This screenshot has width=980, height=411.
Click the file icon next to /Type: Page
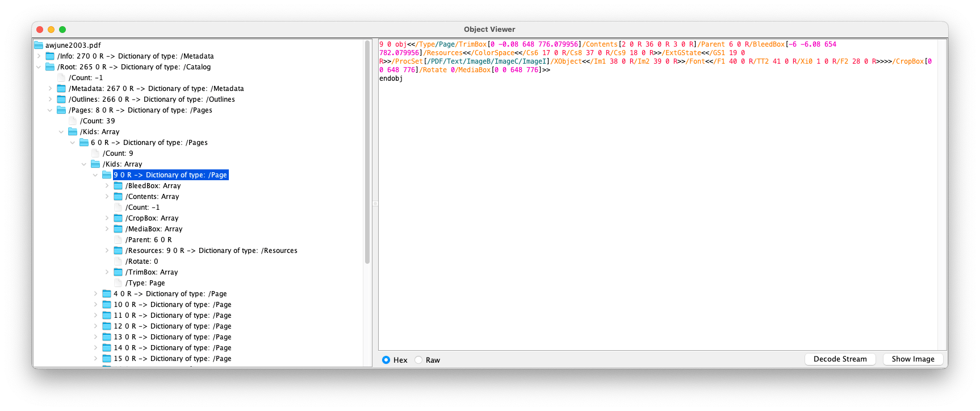[118, 283]
